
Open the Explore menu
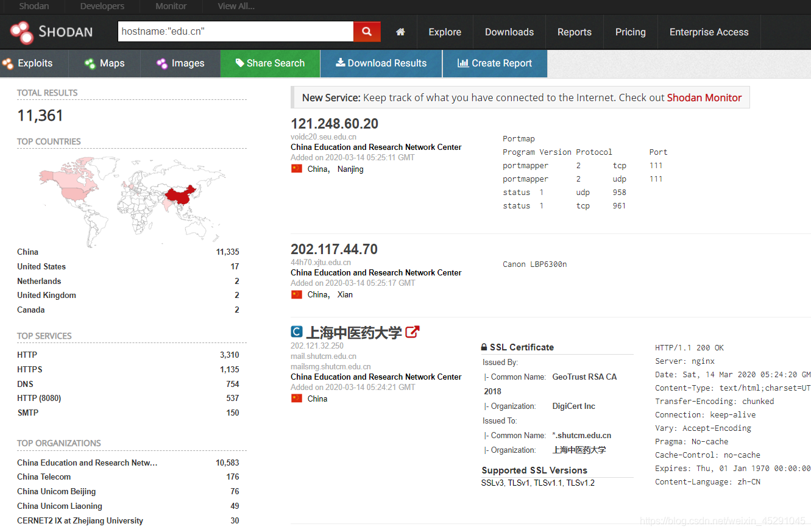445,32
